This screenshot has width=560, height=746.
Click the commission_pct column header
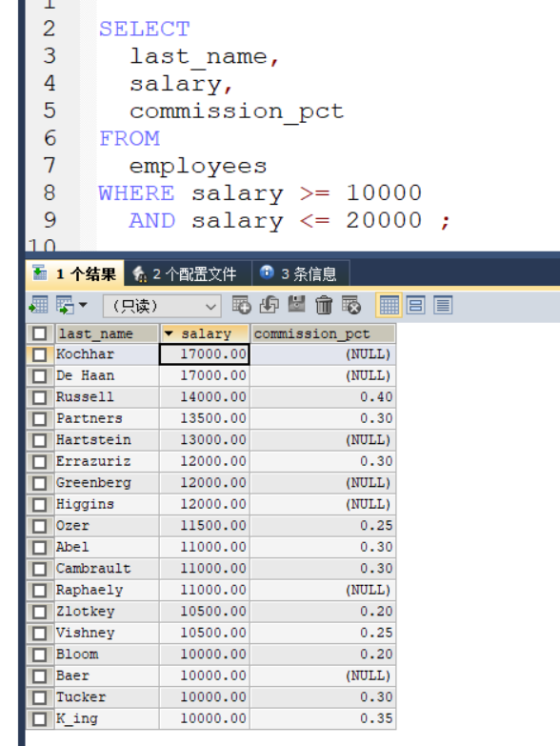coord(323,333)
